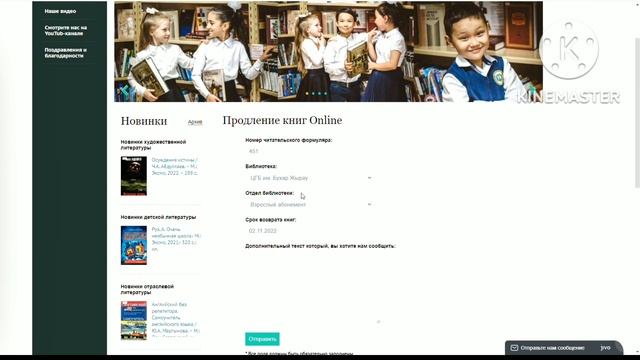Select the second banner carousel dot
Screen dimensions: 640x360
click(x=313, y=93)
